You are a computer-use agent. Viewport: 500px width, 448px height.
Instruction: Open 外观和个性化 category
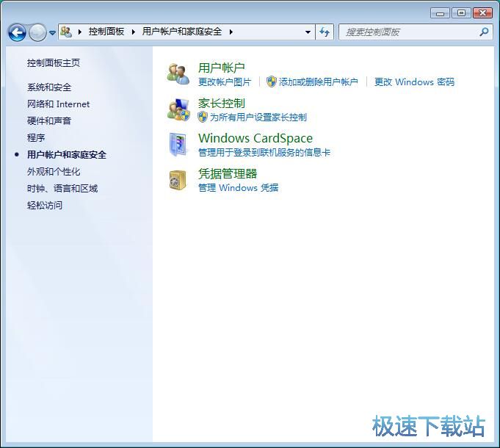[x=54, y=172]
